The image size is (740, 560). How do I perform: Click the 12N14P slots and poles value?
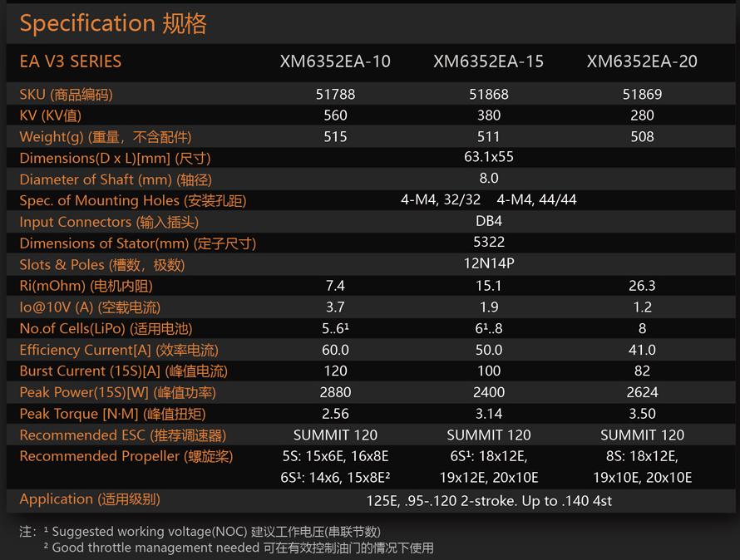(x=489, y=264)
